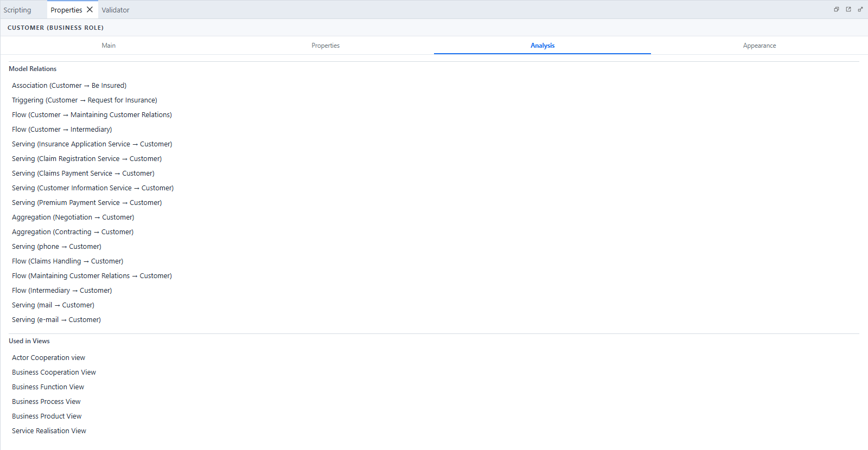Image resolution: width=868 pixels, height=450 pixels.
Task: Select the Analysis sub-tab
Action: click(542, 46)
